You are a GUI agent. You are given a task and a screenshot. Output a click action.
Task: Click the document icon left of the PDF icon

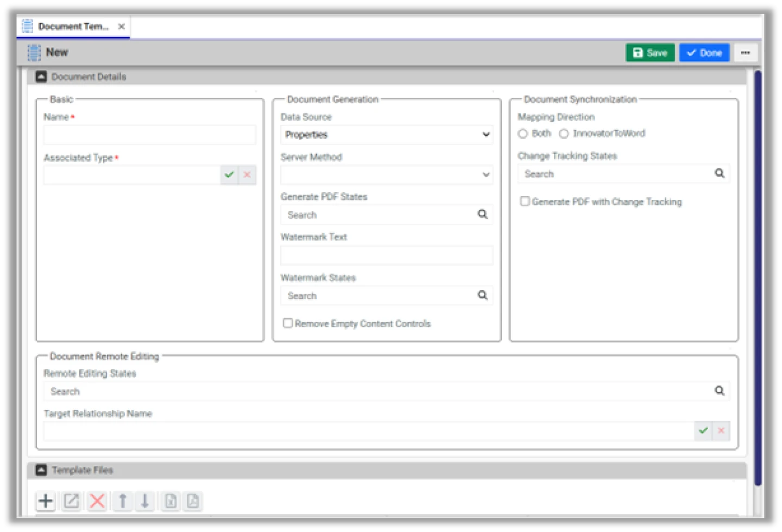pos(171,501)
